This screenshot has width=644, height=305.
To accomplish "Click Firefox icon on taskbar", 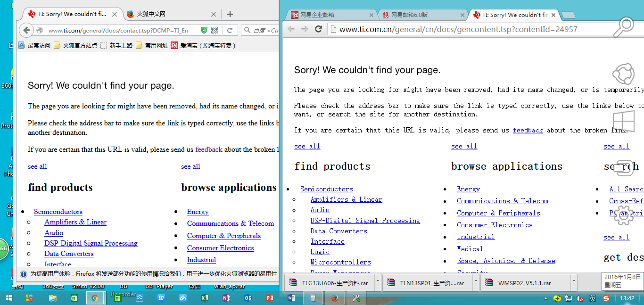I will click(334, 298).
